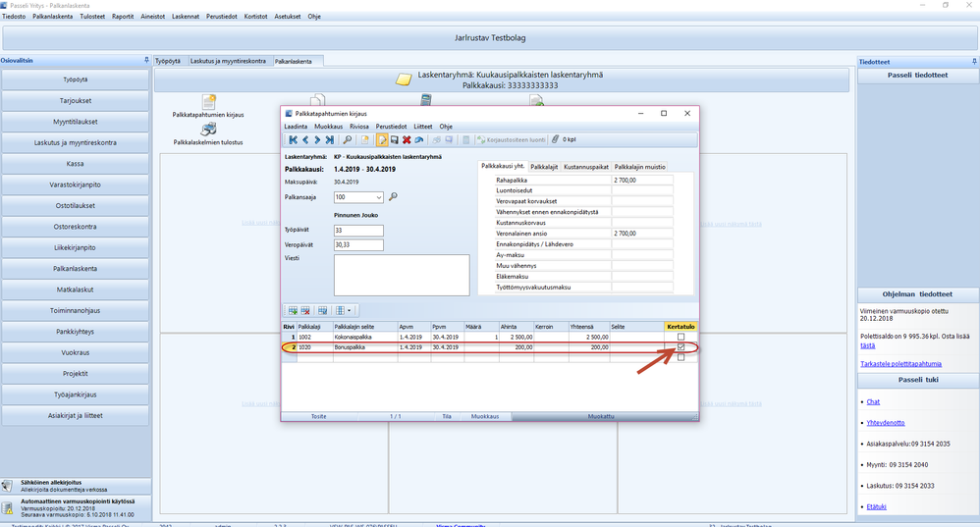The width and height of the screenshot is (980, 527).
Task: Click Kertatulo column header
Action: point(681,327)
